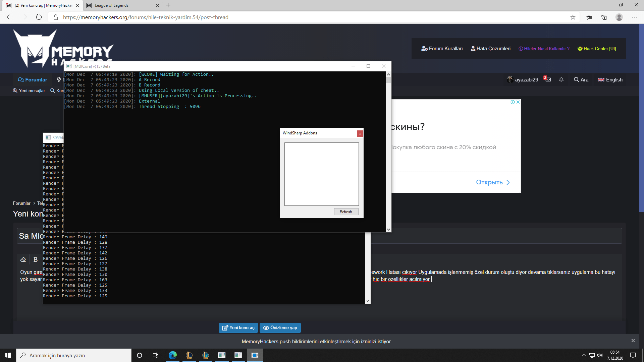Reload the page with refresh icon
The width and height of the screenshot is (644, 362).
pos(39,17)
